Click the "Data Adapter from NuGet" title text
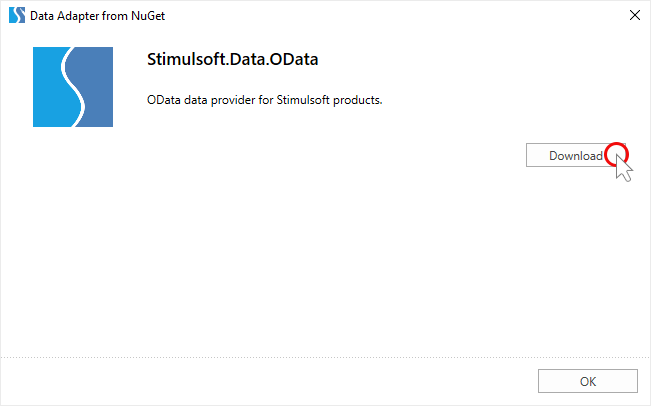 [90, 15]
